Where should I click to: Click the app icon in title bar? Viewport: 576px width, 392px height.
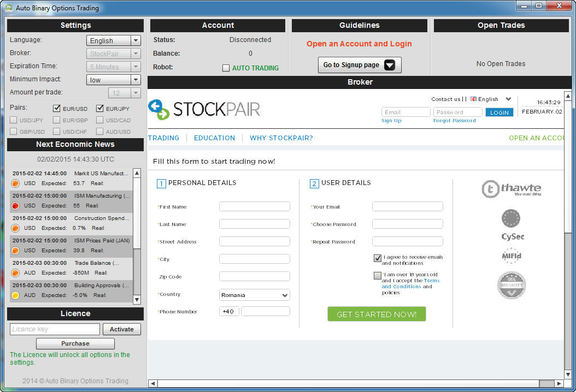click(8, 8)
